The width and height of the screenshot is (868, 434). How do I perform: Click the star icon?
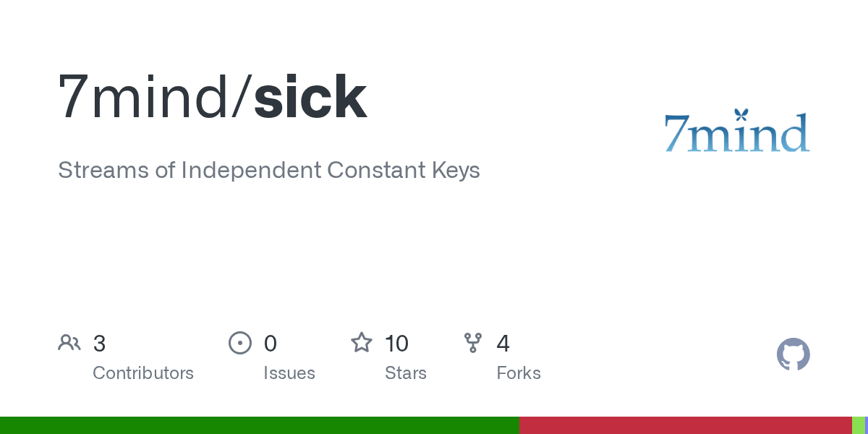361,343
